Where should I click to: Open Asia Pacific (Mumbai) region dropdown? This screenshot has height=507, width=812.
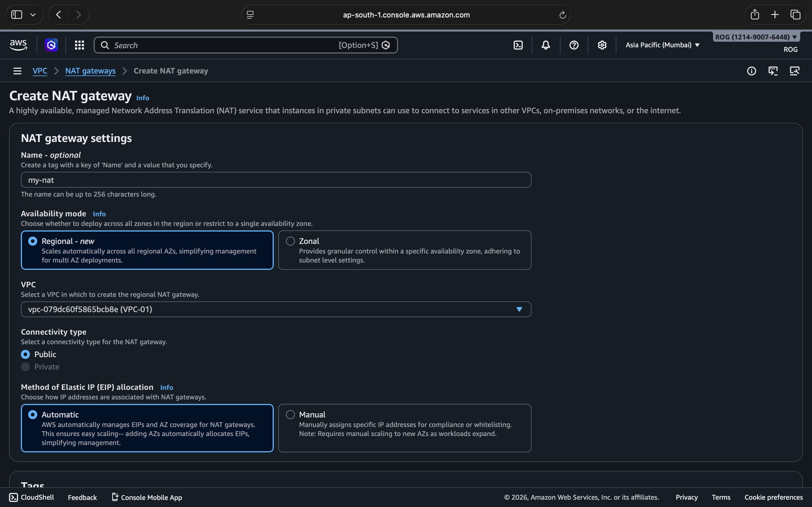(x=662, y=45)
